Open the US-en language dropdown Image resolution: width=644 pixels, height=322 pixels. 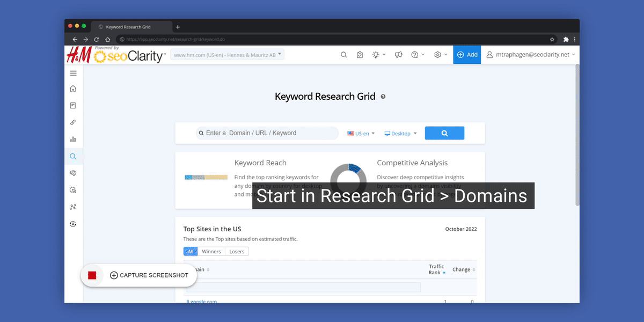point(361,134)
